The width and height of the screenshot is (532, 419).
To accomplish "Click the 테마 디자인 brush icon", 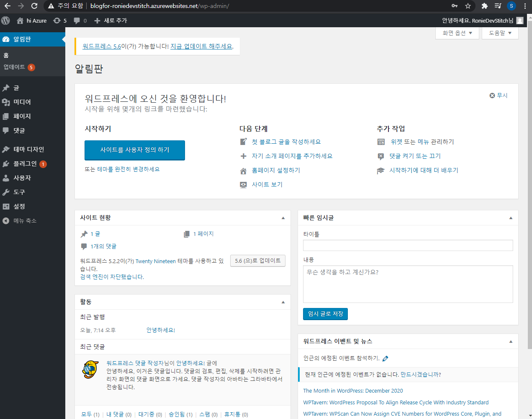I will [6, 149].
